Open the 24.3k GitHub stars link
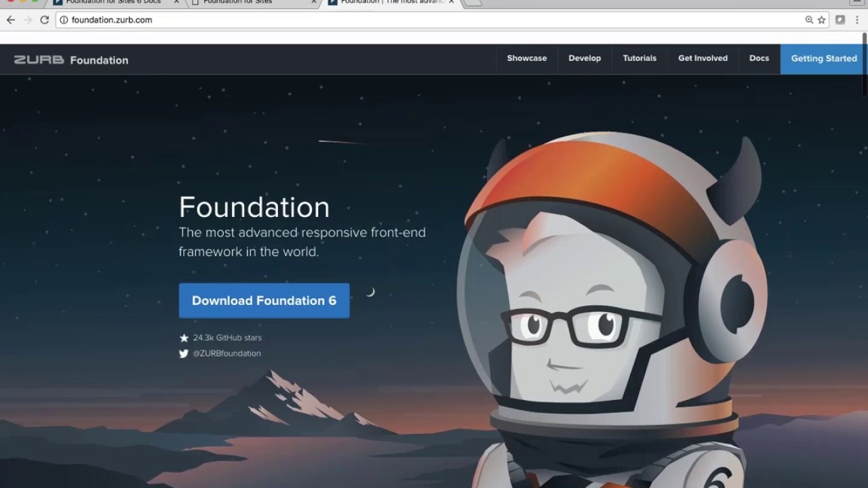 click(x=227, y=338)
